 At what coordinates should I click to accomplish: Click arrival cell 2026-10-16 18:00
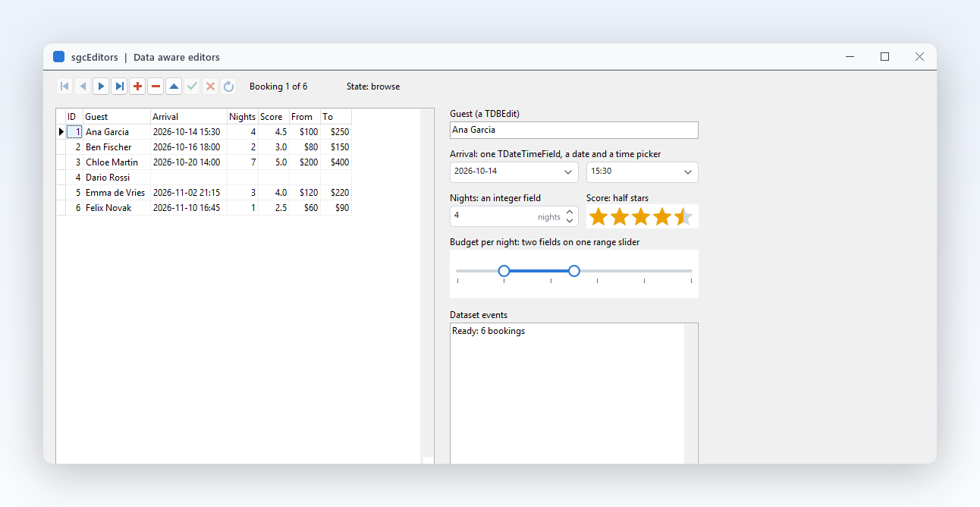point(189,147)
